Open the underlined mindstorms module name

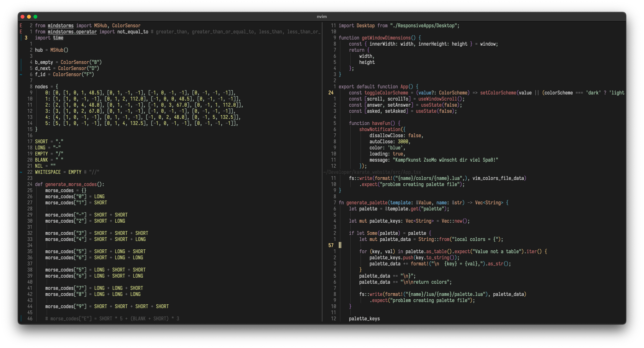(60, 26)
